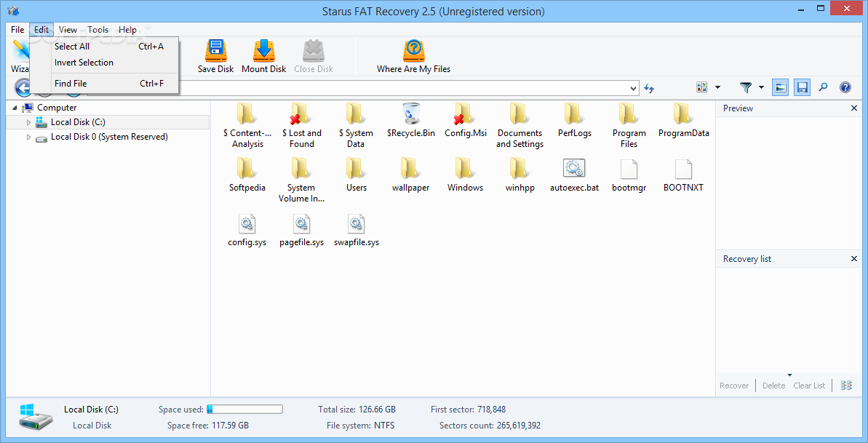Select the Users folder
The width and height of the screenshot is (868, 443).
(x=357, y=175)
